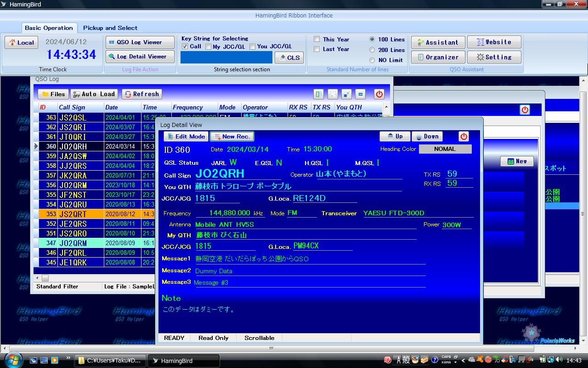Viewport: 588px width, 368px height.
Task: Click taskbar clock showing 14:43
Action: pyautogui.click(x=574, y=360)
